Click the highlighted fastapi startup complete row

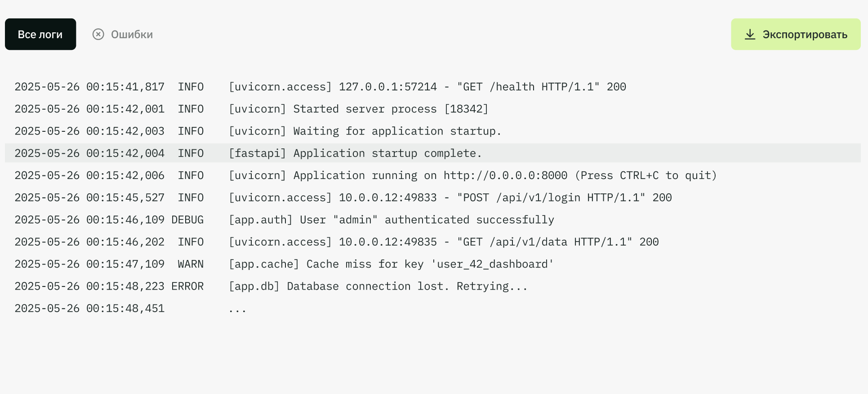click(433, 153)
